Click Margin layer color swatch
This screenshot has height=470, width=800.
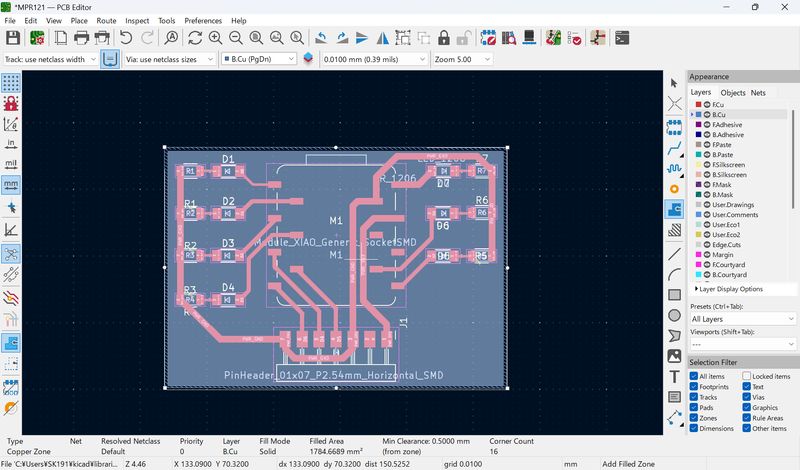click(x=698, y=255)
